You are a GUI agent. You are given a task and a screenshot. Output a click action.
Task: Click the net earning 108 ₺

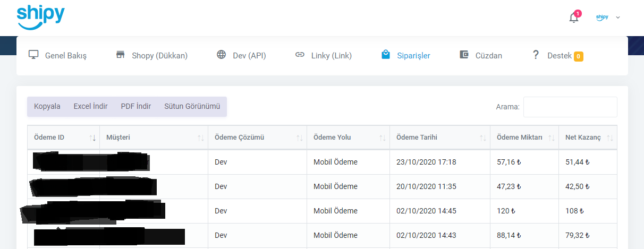[x=574, y=211]
